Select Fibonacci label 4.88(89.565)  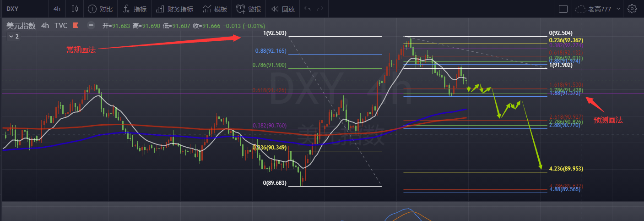564,189
